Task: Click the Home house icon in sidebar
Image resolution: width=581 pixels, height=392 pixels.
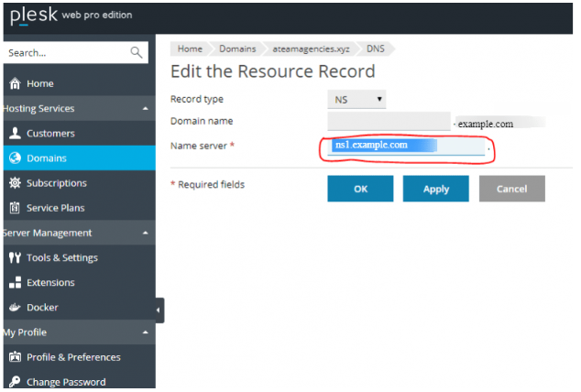Action: pyautogui.click(x=15, y=83)
